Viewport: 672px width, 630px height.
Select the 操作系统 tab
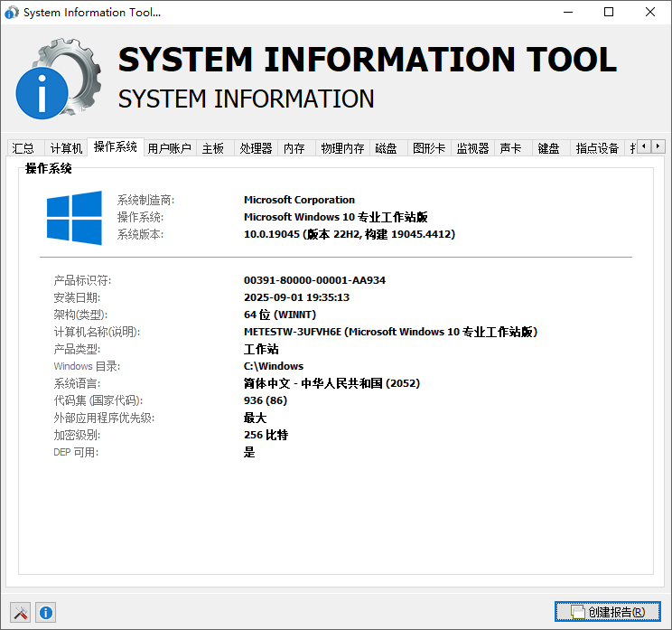(x=116, y=147)
